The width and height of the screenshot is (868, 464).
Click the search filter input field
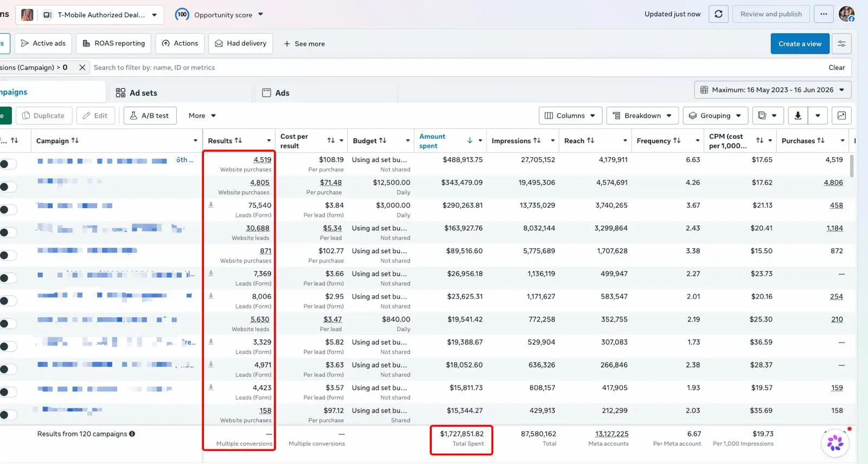[x=456, y=67]
